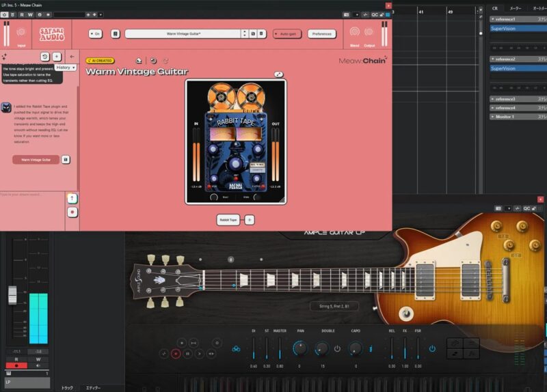Open the History dropdown in chat panel

coord(66,68)
